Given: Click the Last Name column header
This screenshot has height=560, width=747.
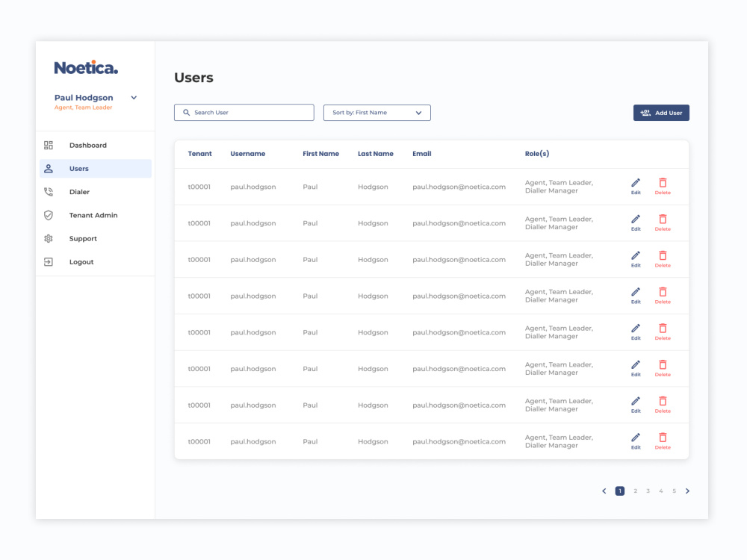Looking at the screenshot, I should 376,154.
